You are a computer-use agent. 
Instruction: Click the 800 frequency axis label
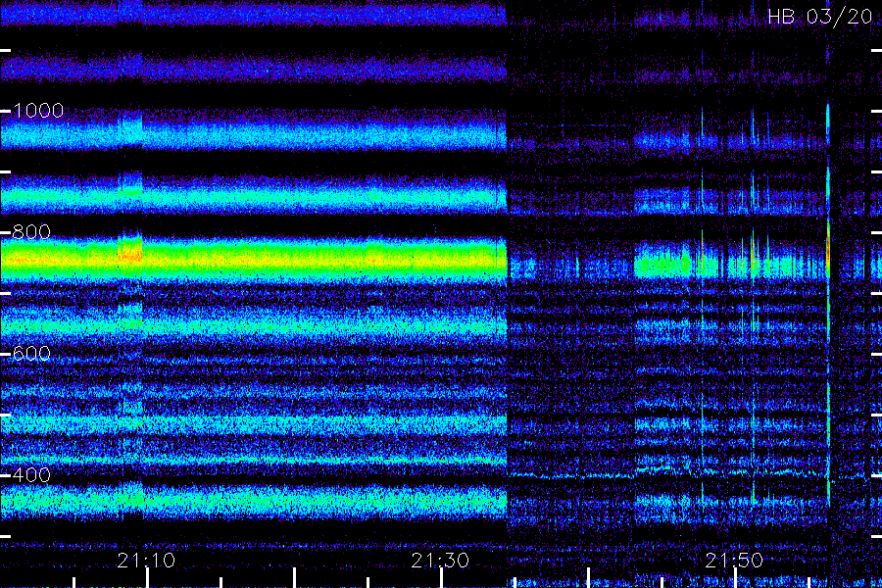[x=31, y=232]
